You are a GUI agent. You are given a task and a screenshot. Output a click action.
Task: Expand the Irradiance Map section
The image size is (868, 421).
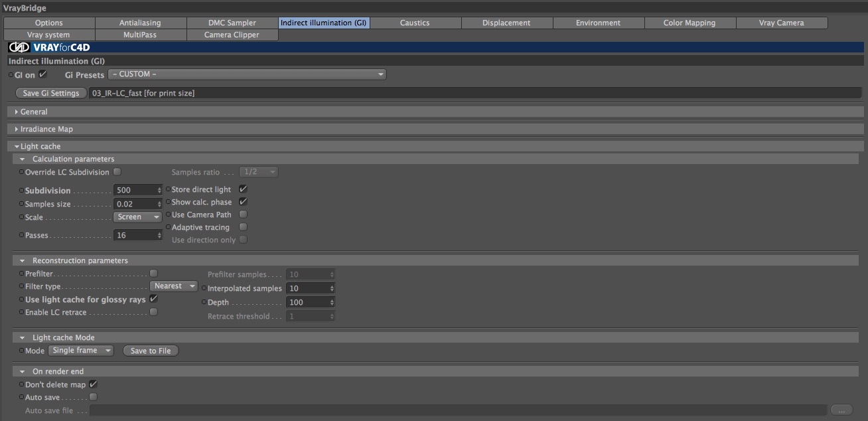[x=17, y=129]
